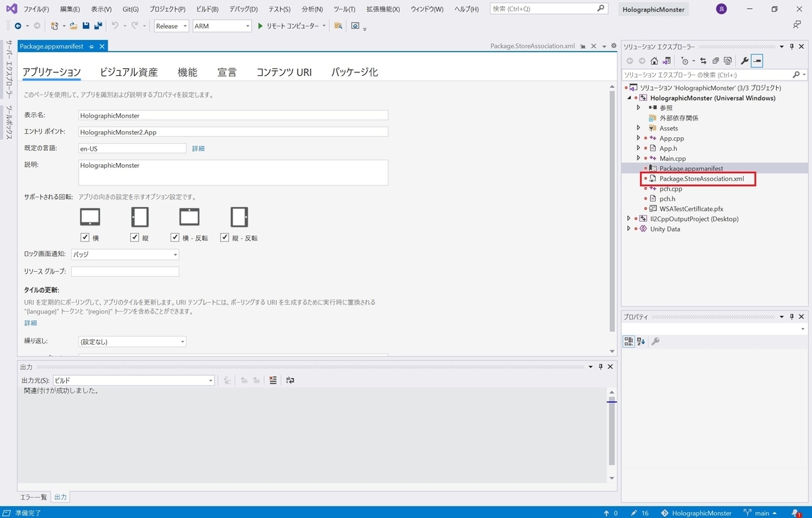Open the ロック画面通知 バッジ dropdown
The height and width of the screenshot is (518, 812).
tap(125, 254)
